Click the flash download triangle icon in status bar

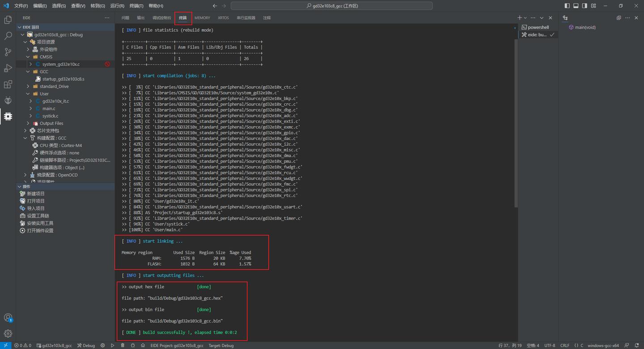click(x=112, y=345)
